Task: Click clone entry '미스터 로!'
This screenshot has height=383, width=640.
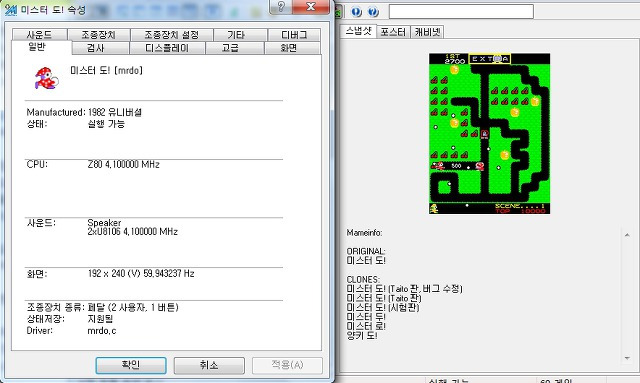Action: (x=366, y=326)
